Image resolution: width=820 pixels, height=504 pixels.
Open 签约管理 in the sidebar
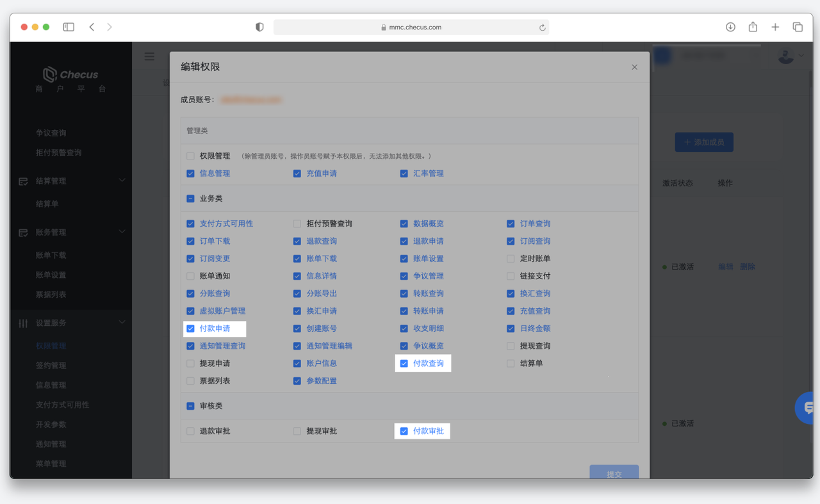(51, 366)
